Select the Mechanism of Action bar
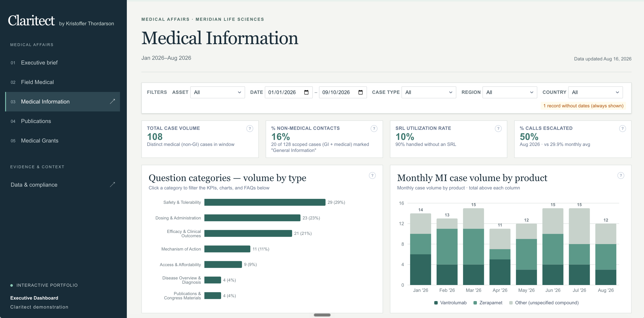Image resolution: width=644 pixels, height=318 pixels. (x=227, y=249)
